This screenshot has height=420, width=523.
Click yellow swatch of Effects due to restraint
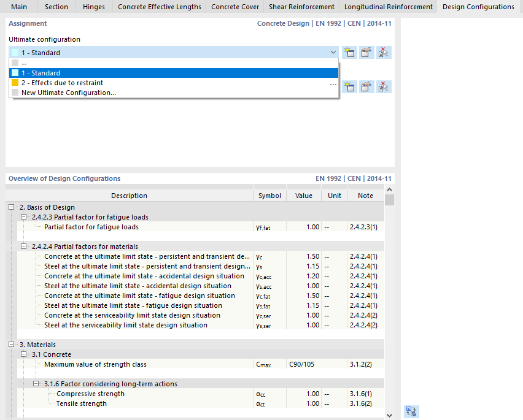(15, 83)
